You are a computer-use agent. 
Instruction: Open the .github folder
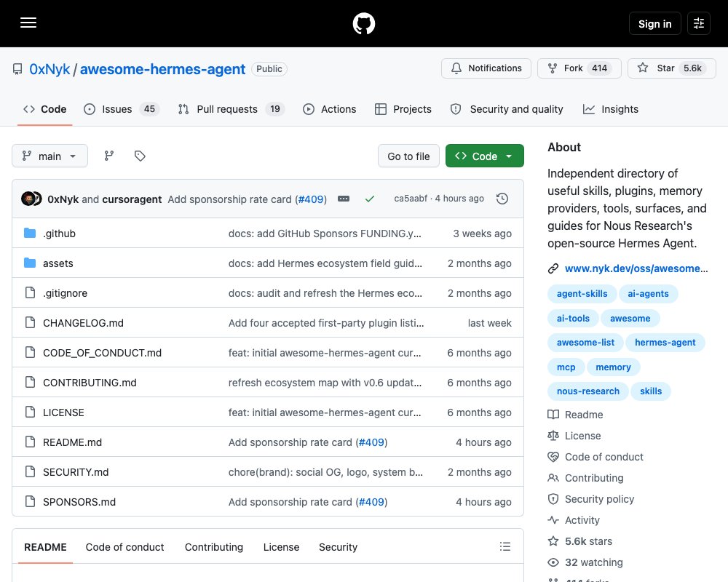point(60,234)
